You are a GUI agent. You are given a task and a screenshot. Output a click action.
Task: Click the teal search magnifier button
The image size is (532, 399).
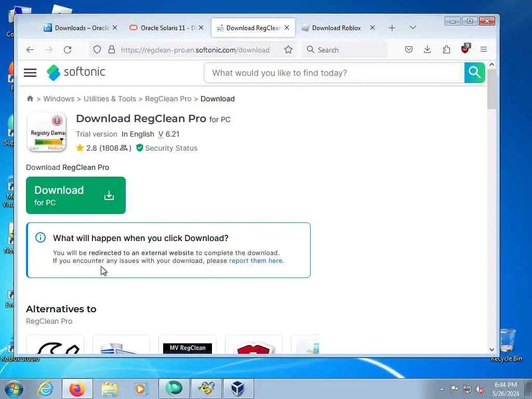[x=475, y=73]
